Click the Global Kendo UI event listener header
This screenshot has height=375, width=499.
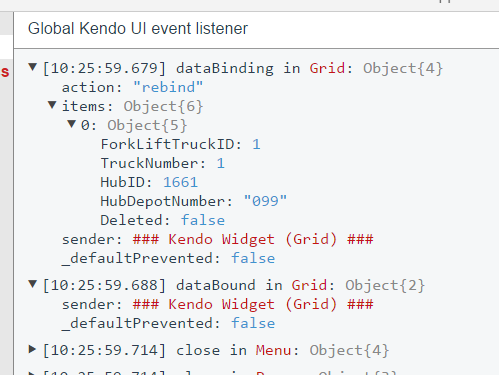pos(138,29)
